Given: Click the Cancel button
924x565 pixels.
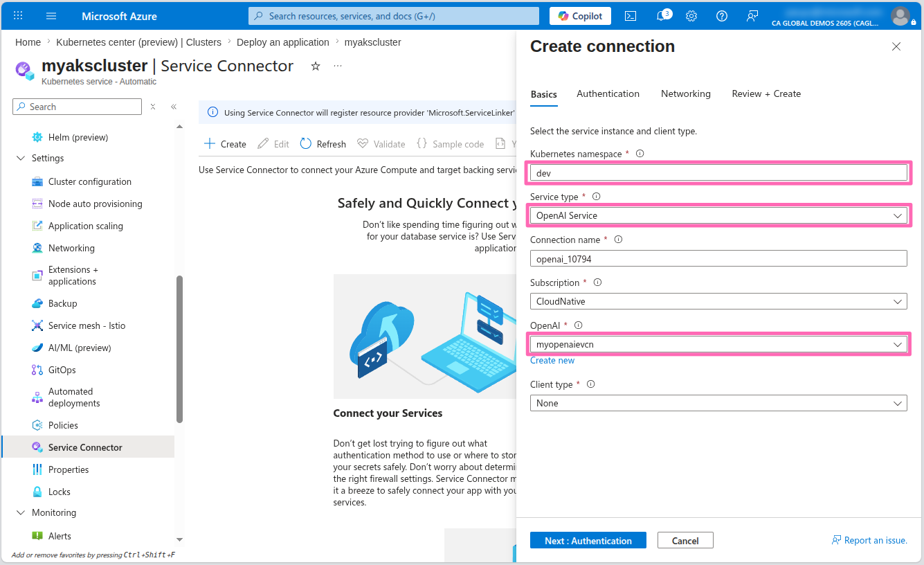Looking at the screenshot, I should click(685, 541).
